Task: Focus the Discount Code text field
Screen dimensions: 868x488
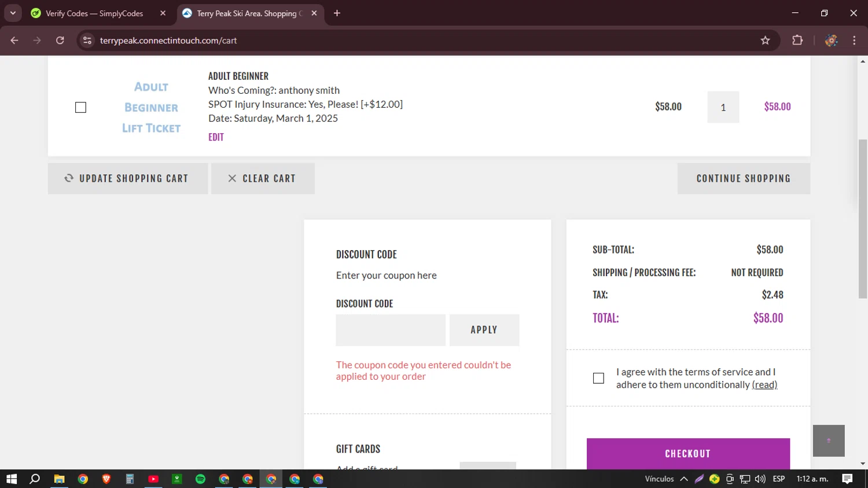Action: pyautogui.click(x=391, y=330)
